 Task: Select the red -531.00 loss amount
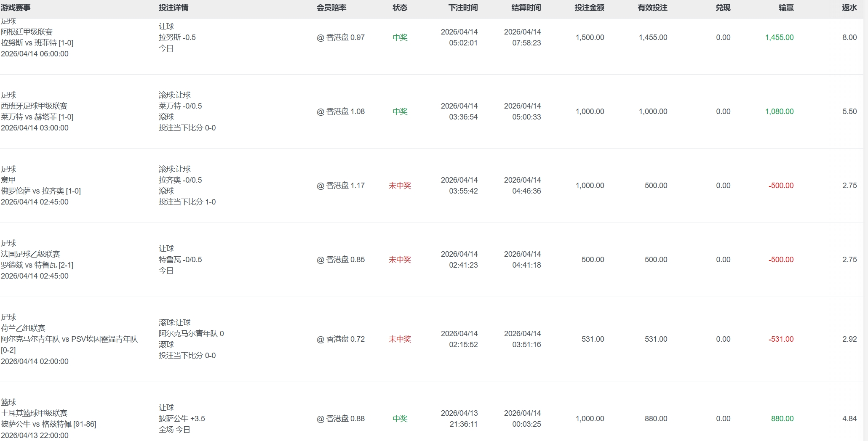[x=781, y=339]
